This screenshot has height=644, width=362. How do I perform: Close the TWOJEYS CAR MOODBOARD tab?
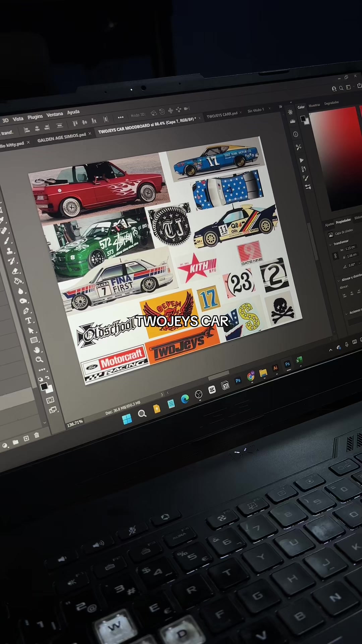click(200, 118)
